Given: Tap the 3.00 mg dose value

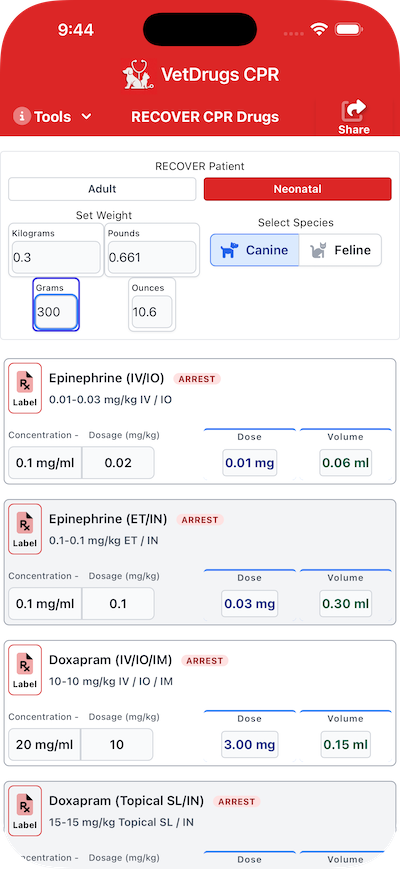Looking at the screenshot, I should [250, 744].
